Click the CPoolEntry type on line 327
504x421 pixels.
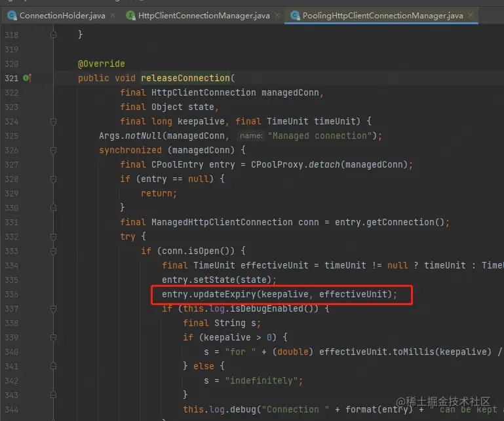178,165
